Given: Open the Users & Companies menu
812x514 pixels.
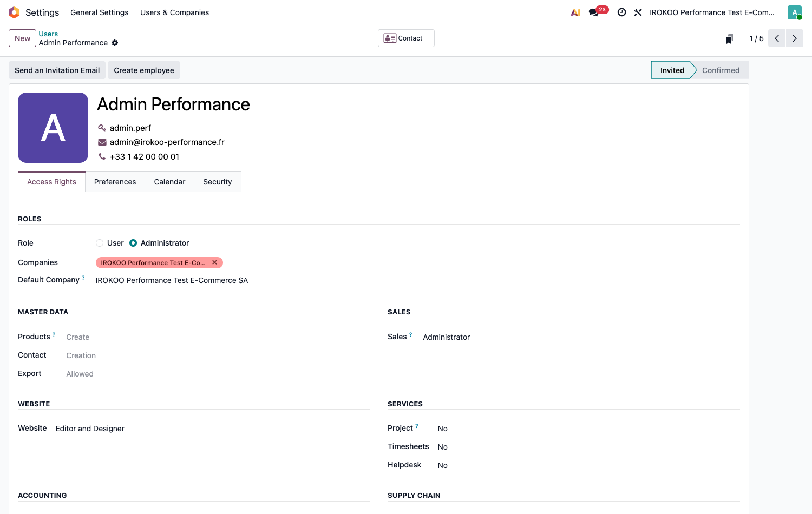Looking at the screenshot, I should tap(174, 12).
